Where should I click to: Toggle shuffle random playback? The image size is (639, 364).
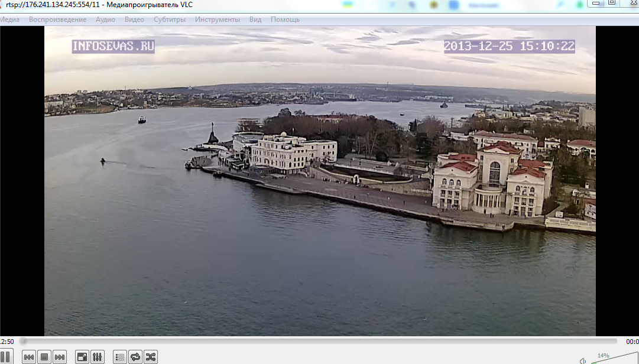151,357
